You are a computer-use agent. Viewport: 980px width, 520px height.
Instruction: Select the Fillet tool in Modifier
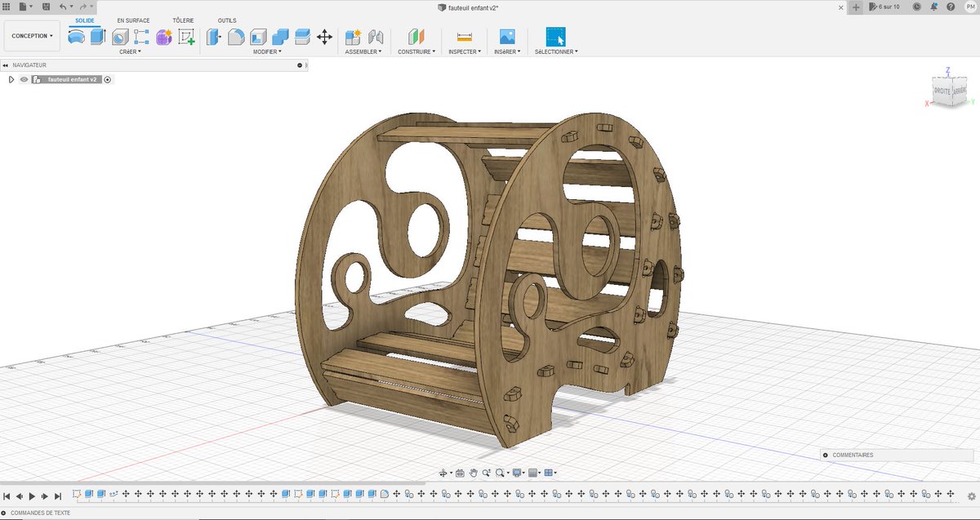236,37
